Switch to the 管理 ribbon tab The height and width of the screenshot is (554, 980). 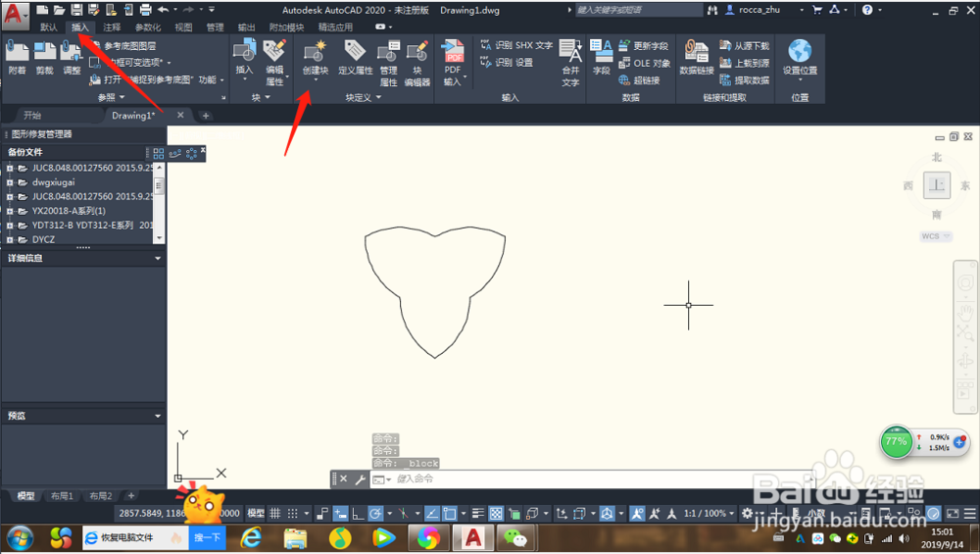[x=215, y=26]
